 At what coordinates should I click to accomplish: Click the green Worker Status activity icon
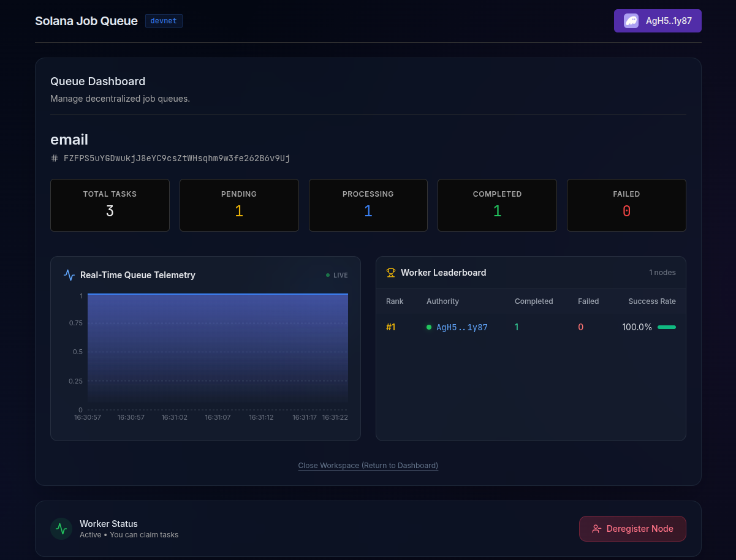(61, 529)
